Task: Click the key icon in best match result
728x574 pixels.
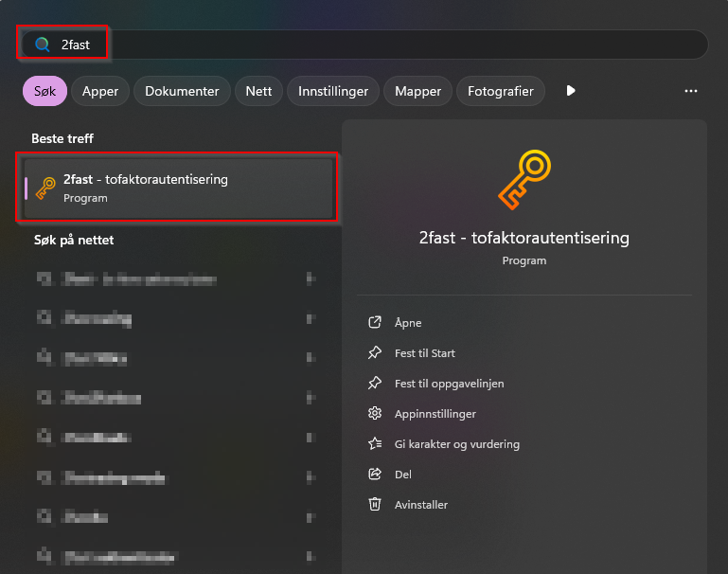Action: click(45, 188)
